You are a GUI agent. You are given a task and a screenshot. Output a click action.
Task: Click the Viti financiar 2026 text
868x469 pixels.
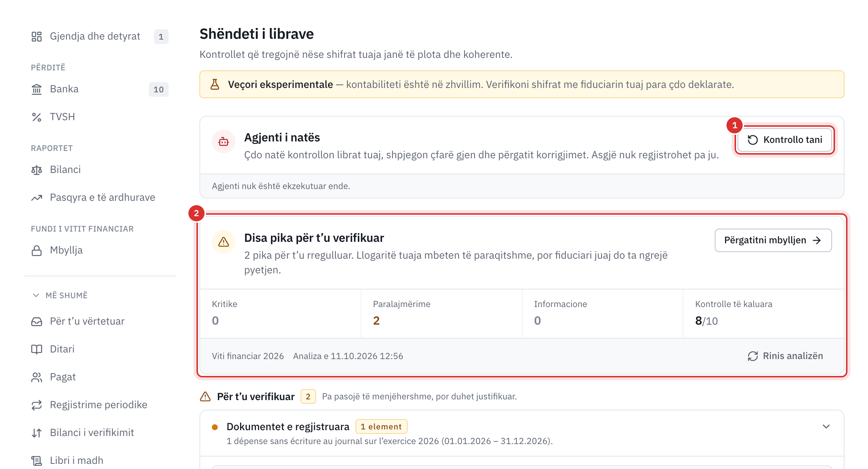[x=248, y=356]
